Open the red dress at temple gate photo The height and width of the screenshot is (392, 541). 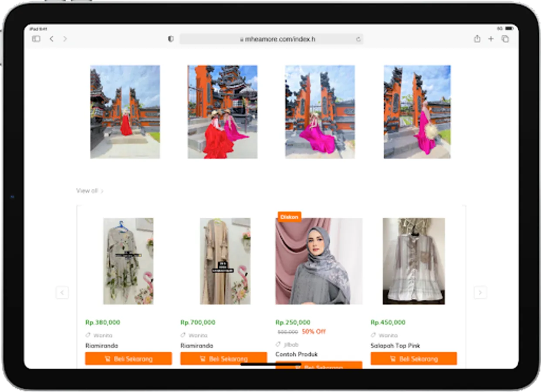point(125,112)
